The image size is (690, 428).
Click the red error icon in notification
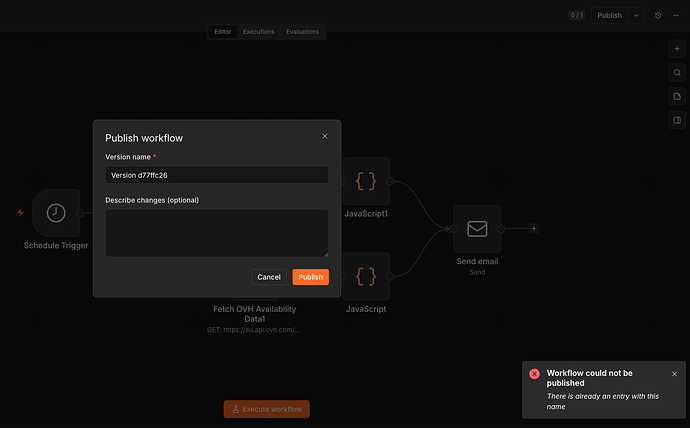(x=535, y=374)
